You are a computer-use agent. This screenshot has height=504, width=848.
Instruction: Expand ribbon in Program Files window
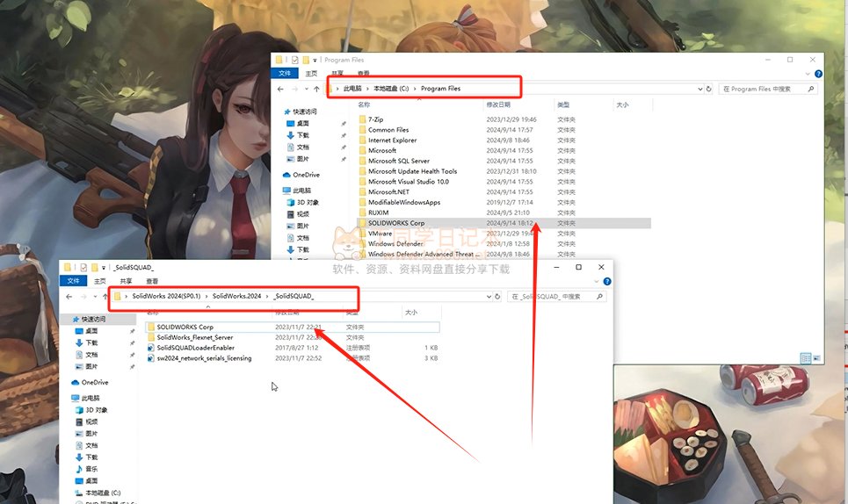click(x=808, y=74)
